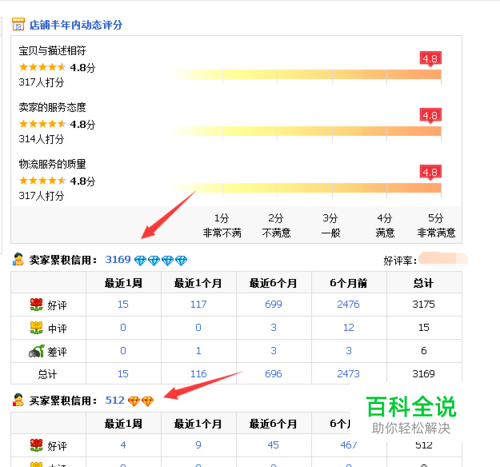Click the 317人打分 text under 宝贝与描述相符
Viewport: 500px width, 467px height.
click(41, 82)
